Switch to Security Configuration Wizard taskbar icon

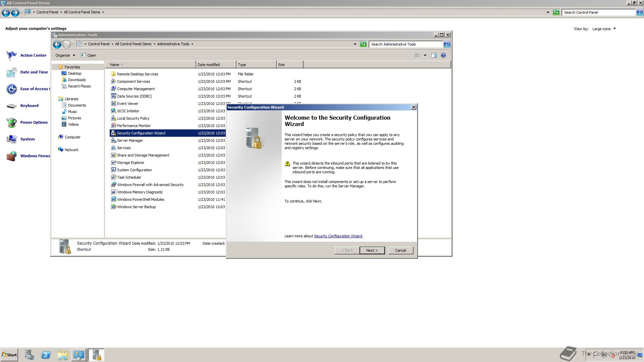(x=96, y=355)
